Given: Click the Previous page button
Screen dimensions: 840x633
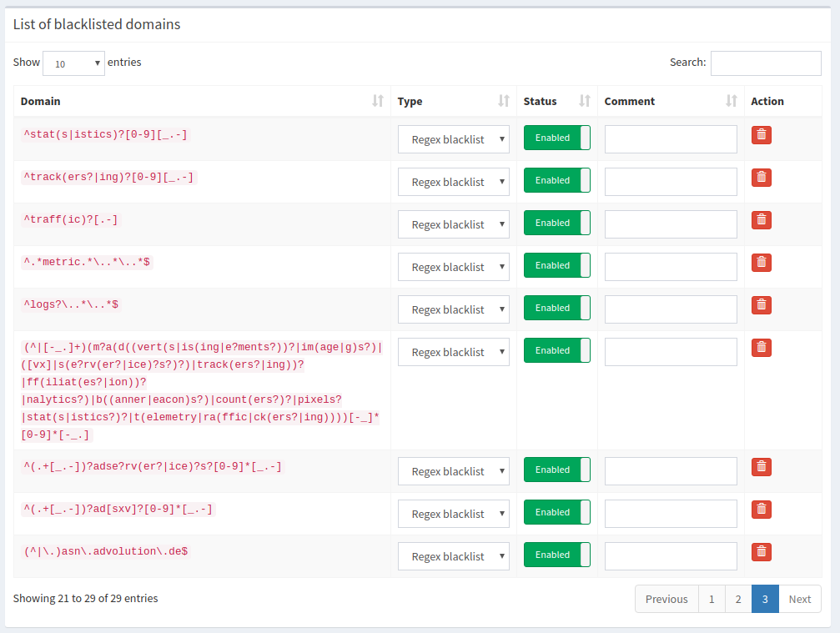Looking at the screenshot, I should pyautogui.click(x=666, y=600).
